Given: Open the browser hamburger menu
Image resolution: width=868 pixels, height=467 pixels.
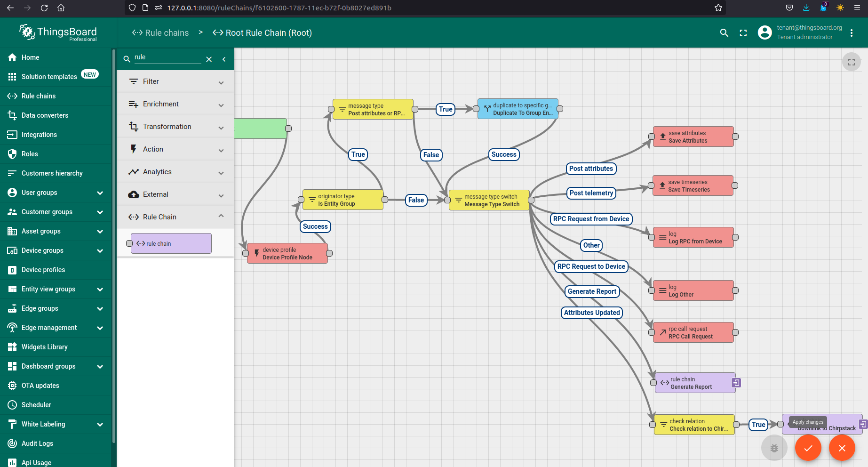Looking at the screenshot, I should 857,8.
